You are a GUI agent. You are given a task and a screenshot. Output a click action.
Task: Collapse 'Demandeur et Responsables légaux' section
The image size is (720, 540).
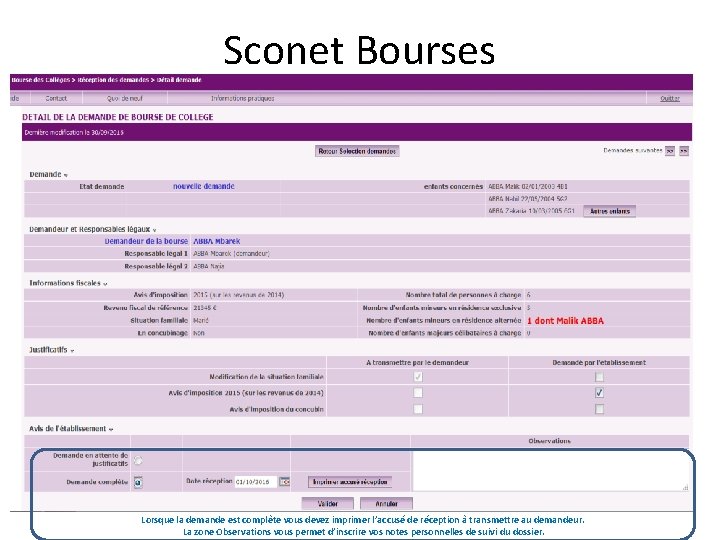[154, 230]
